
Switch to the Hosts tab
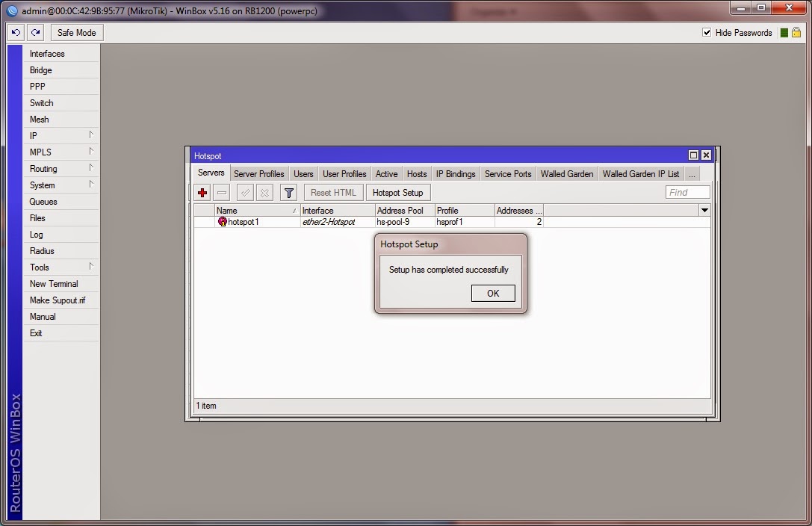(417, 174)
